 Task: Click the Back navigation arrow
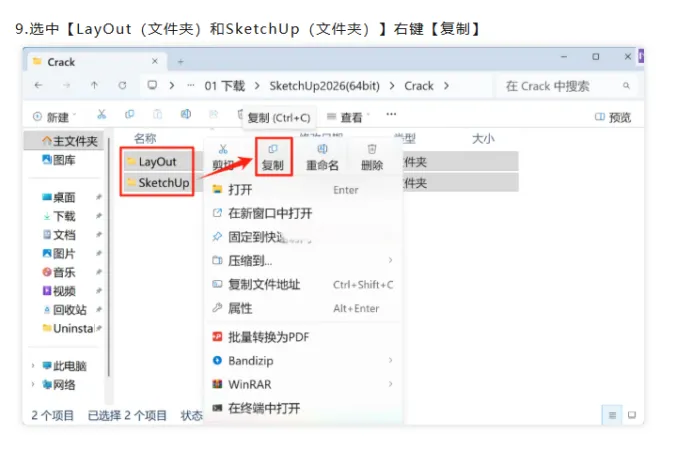(x=39, y=86)
